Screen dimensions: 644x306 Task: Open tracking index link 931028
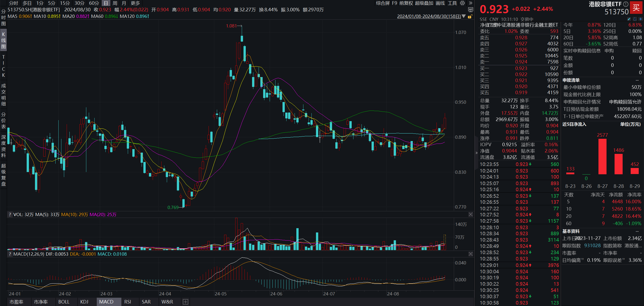592,245
